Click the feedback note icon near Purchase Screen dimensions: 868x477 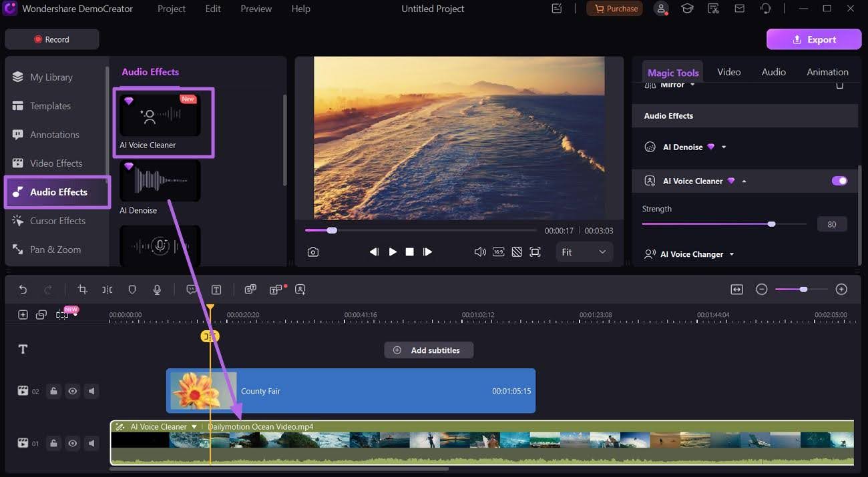click(x=557, y=9)
